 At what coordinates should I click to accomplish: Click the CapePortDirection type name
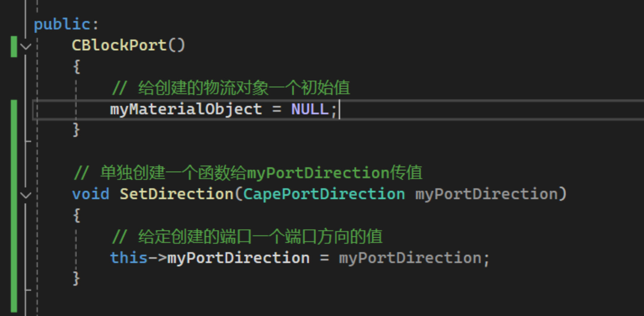point(324,194)
